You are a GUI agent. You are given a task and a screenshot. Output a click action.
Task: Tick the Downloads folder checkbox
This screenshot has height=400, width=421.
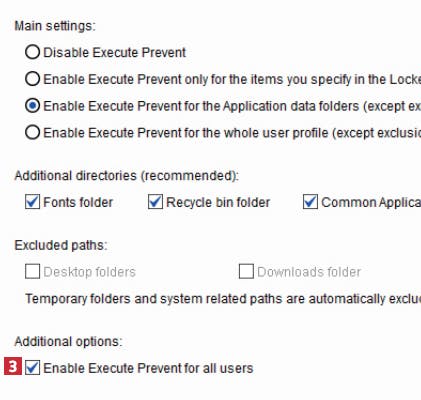coord(246,272)
